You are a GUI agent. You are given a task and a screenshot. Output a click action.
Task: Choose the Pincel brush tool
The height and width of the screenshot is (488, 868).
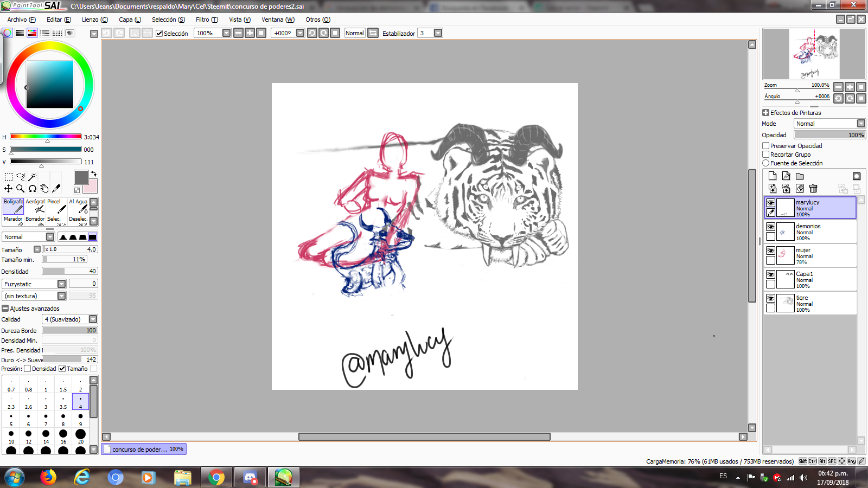tap(57, 206)
